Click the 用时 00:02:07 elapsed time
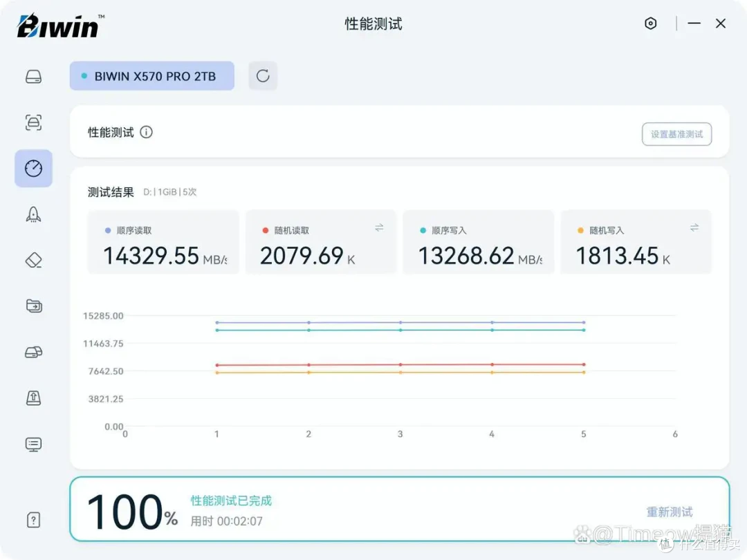 point(227,521)
